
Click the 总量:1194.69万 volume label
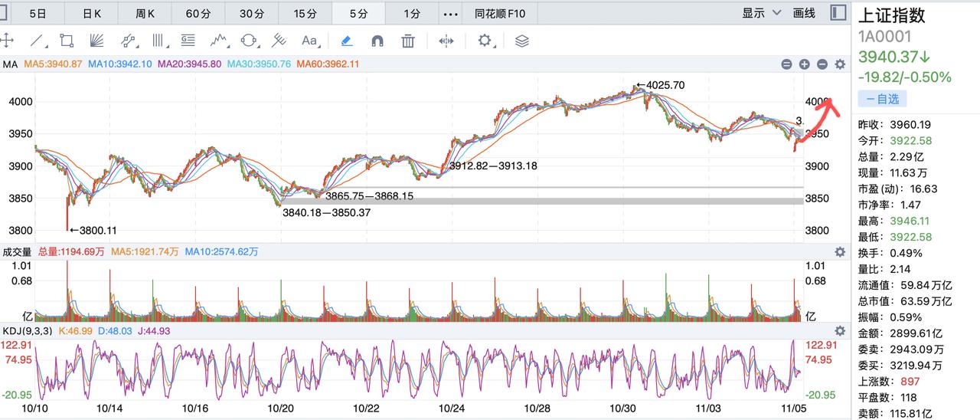pyautogui.click(x=71, y=251)
